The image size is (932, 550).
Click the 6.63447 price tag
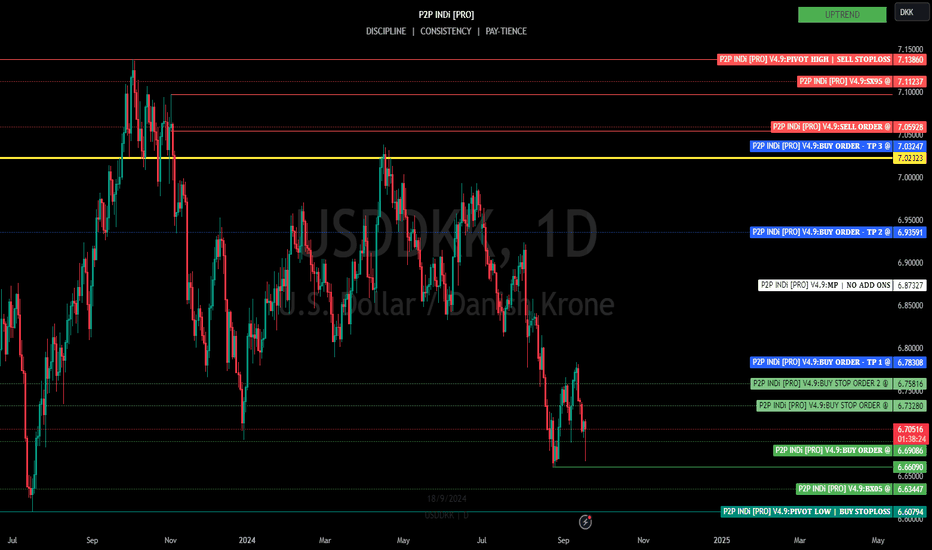[x=910, y=489]
